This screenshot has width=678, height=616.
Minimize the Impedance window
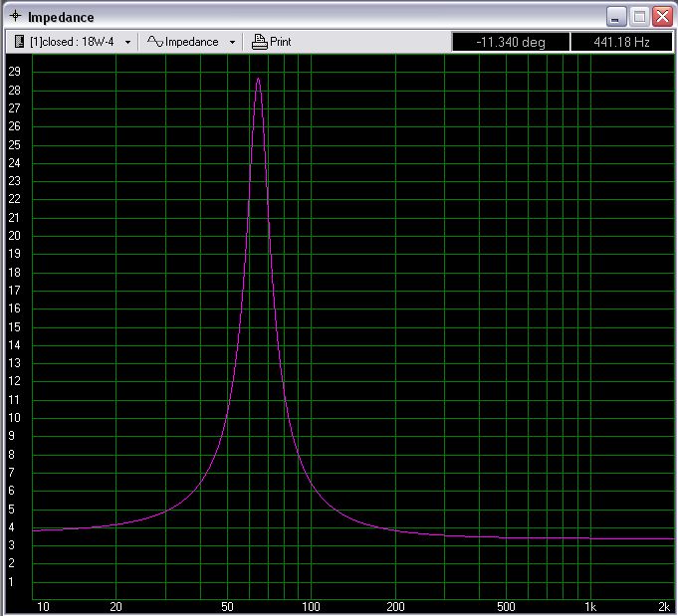click(x=616, y=17)
